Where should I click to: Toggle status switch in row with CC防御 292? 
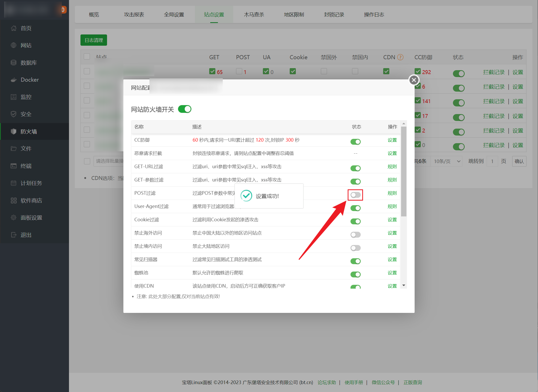[459, 73]
